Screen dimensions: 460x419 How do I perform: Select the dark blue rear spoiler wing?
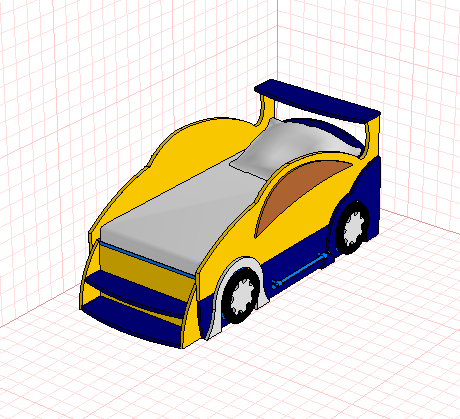click(x=317, y=101)
